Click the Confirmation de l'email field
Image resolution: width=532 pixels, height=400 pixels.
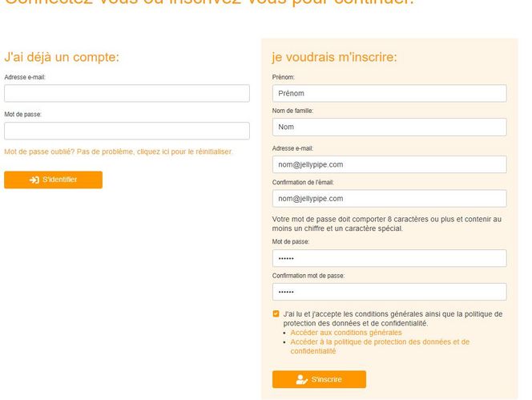[389, 198]
